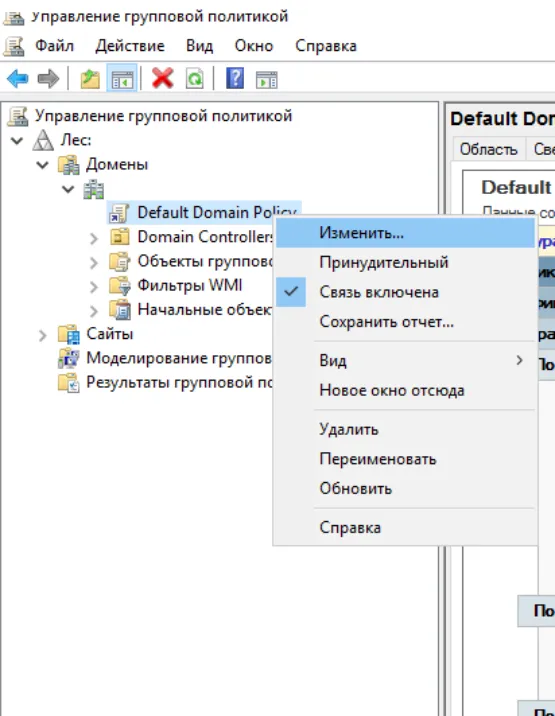Click the console icon in the title bar
555x716 pixels.
[14, 17]
